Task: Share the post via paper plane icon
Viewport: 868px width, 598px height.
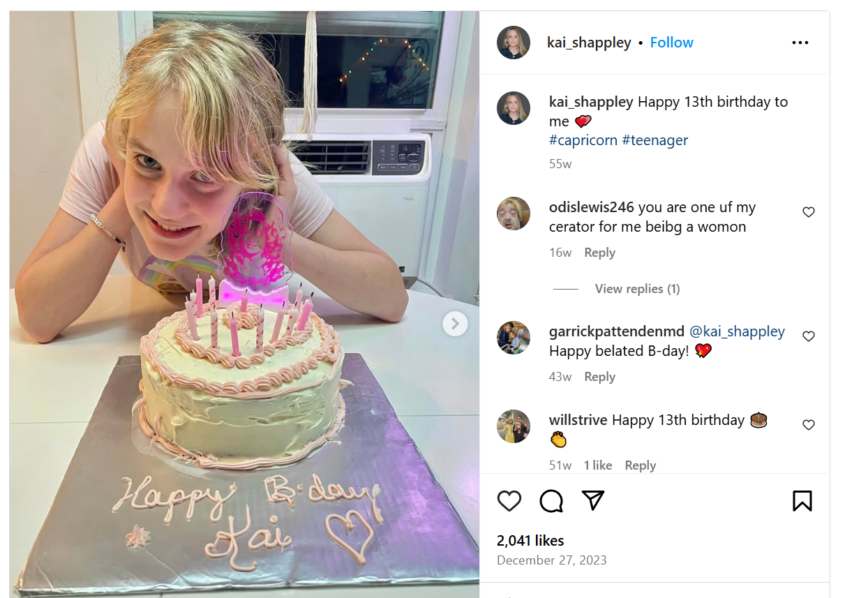Action: coord(592,500)
